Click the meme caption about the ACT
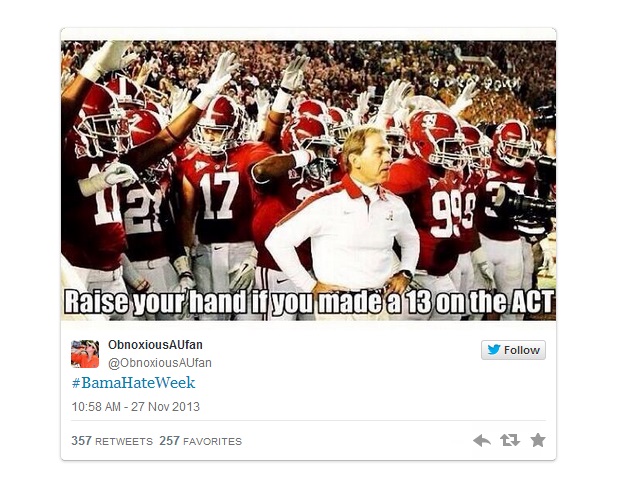Screen dimensions: 621x487 [309, 302]
